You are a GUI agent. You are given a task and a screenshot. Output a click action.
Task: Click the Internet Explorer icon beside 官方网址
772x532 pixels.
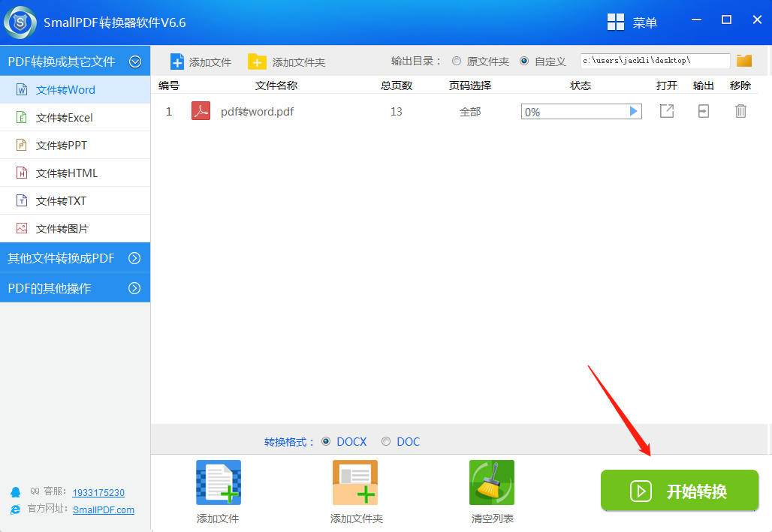point(15,509)
